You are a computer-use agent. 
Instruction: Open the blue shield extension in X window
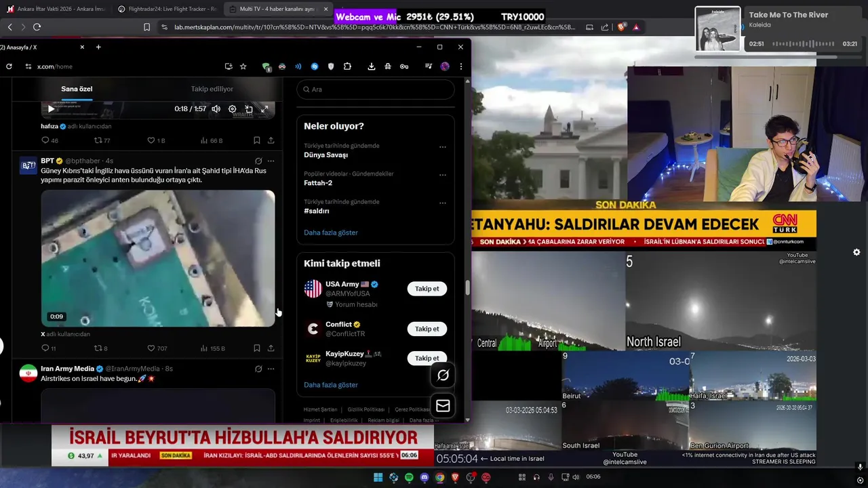pos(331,66)
